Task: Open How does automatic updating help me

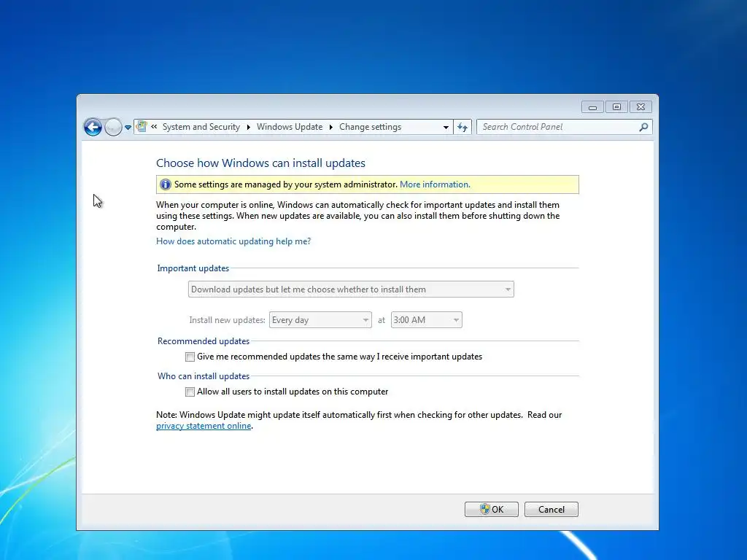Action: pyautogui.click(x=233, y=241)
